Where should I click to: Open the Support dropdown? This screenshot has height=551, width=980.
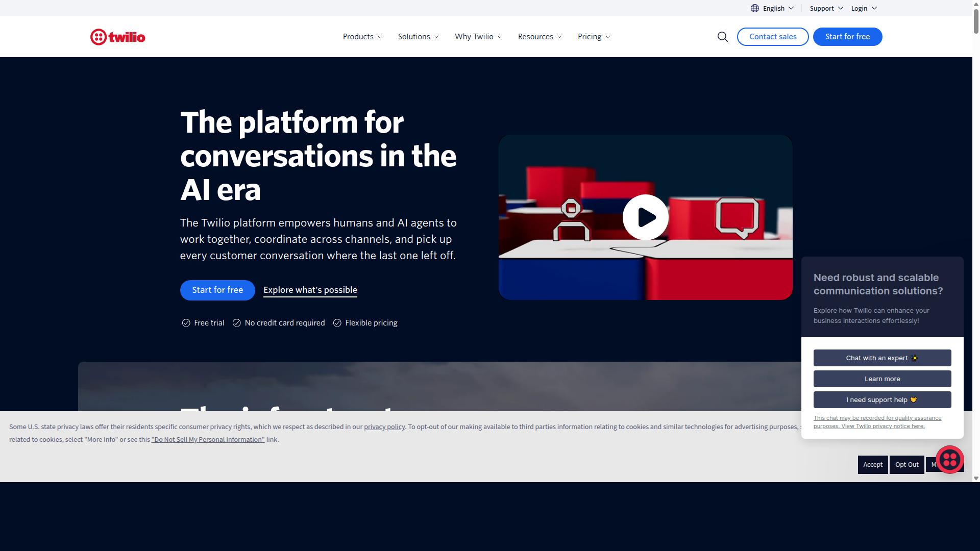[826, 8]
